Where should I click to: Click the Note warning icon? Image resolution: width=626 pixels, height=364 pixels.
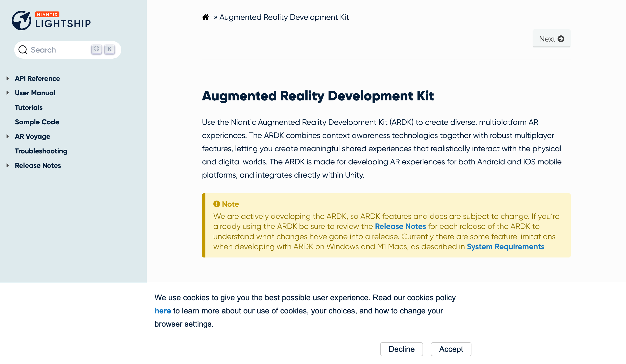tap(216, 204)
